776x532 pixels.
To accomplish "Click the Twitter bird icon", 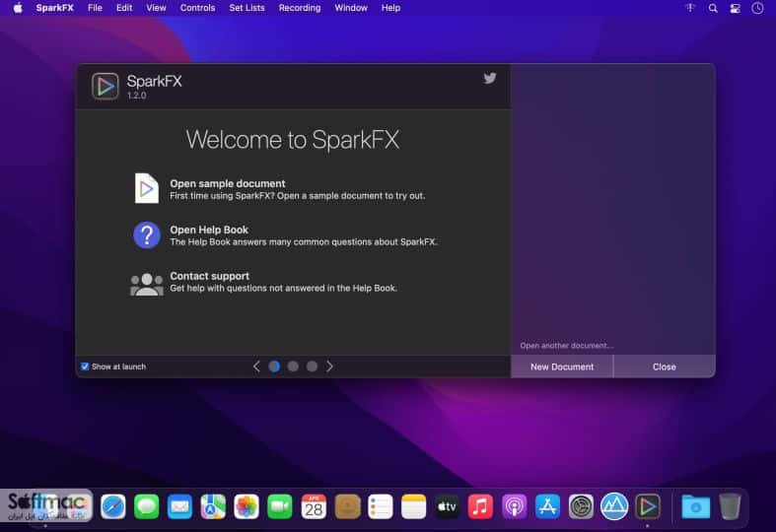I will click(489, 78).
